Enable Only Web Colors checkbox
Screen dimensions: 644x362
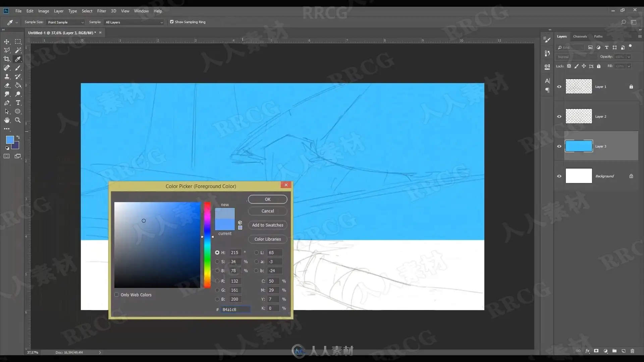116,295
